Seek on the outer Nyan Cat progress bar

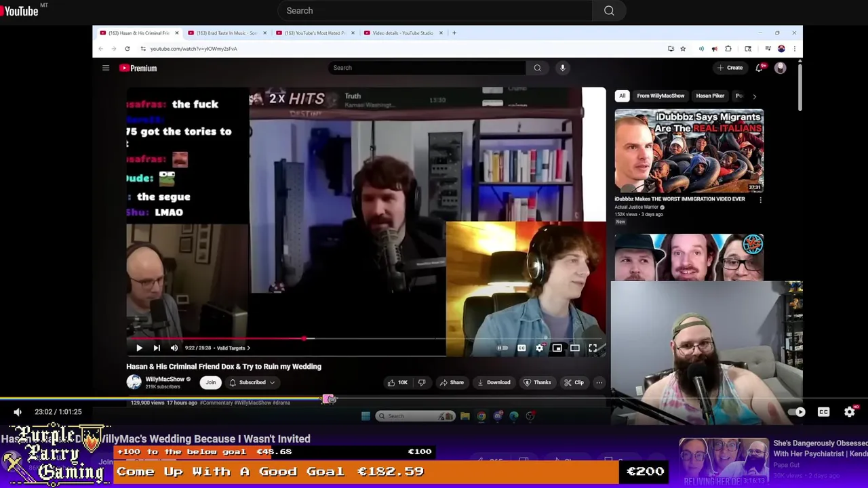(x=434, y=399)
